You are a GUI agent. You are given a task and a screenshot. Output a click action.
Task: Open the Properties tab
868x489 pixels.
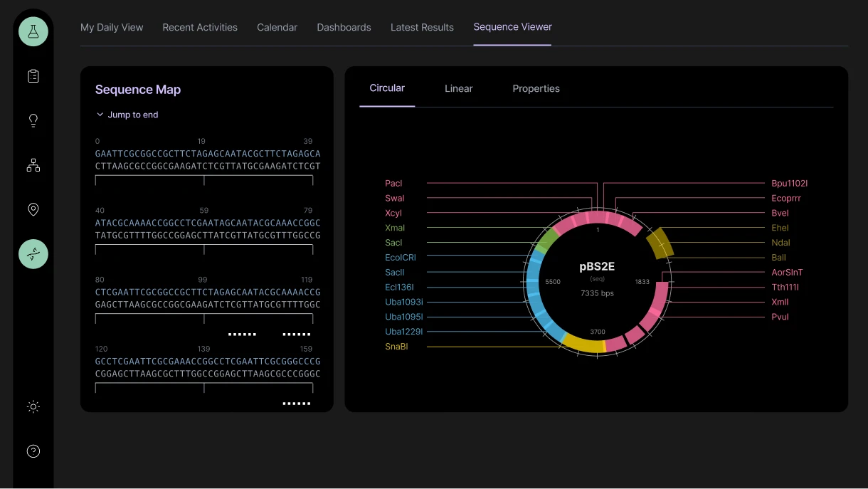(x=536, y=89)
